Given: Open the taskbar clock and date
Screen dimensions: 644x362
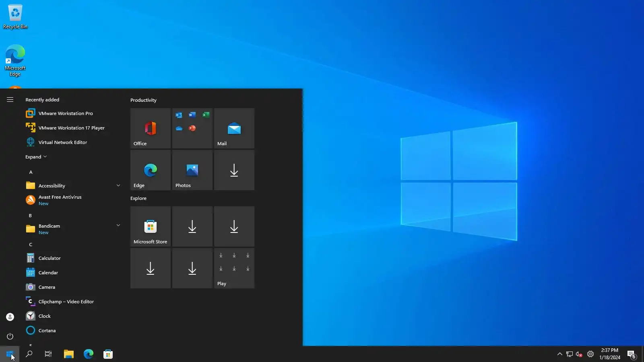Looking at the screenshot, I should [x=610, y=354].
